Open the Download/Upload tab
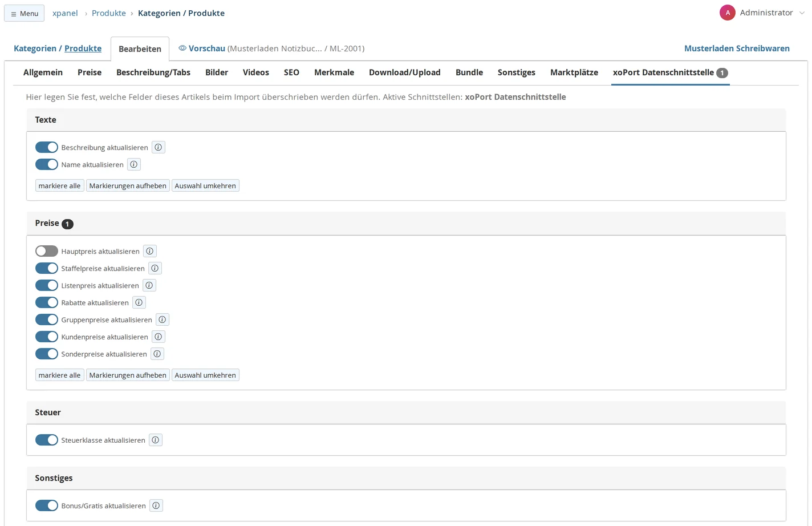The image size is (812, 526). coord(405,72)
